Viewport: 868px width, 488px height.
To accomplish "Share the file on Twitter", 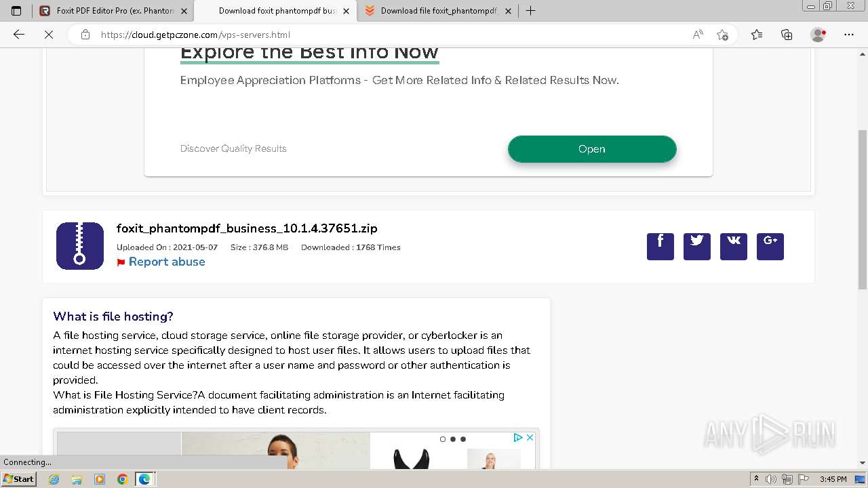I will [x=697, y=247].
